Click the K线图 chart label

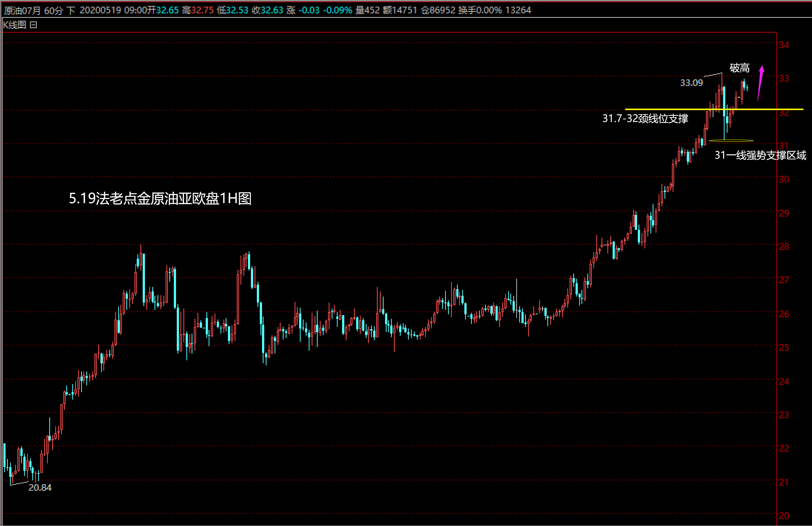point(14,25)
